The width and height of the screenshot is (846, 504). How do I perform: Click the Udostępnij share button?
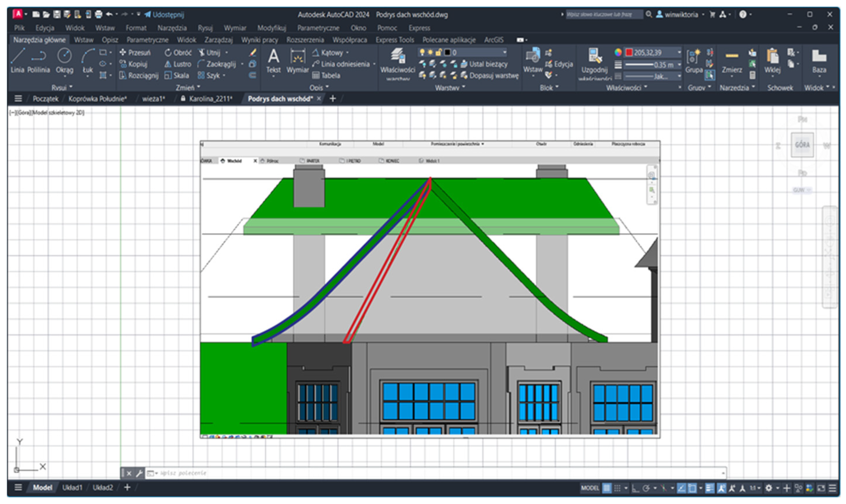(x=164, y=15)
